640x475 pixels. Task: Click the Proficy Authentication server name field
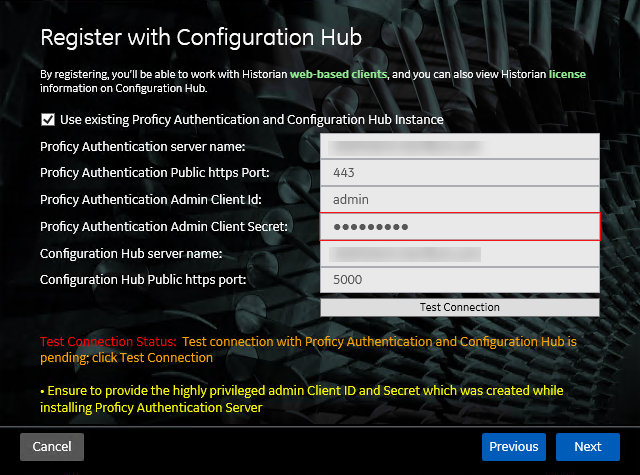tap(460, 146)
